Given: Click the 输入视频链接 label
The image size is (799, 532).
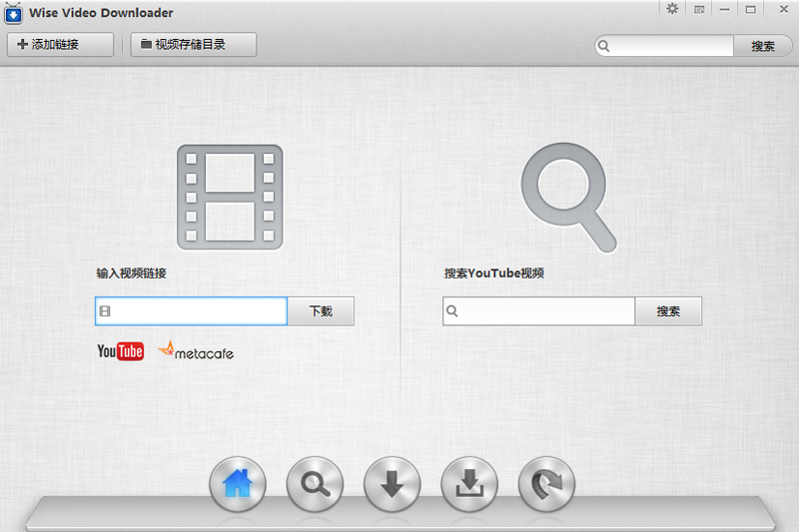Looking at the screenshot, I should click(x=132, y=273).
